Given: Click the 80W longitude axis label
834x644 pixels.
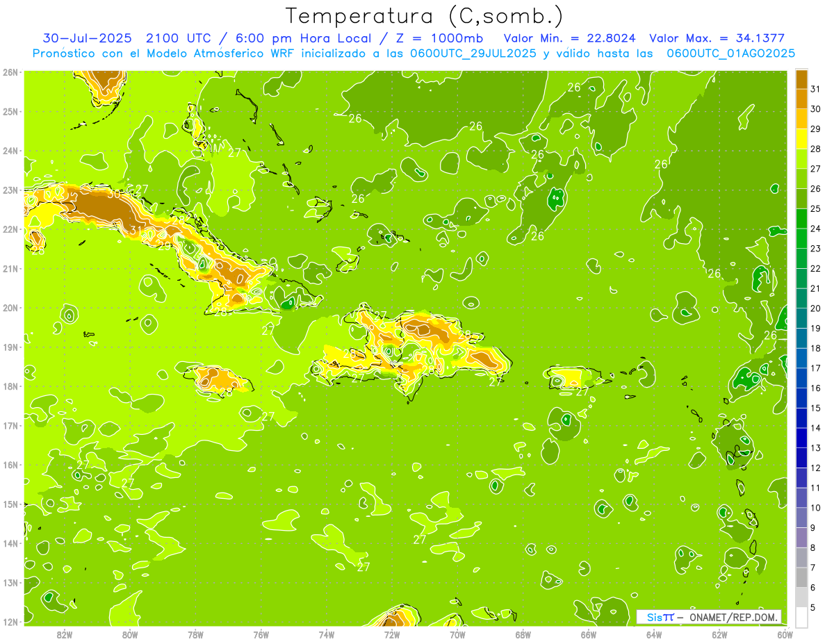Looking at the screenshot, I should pos(129,634).
